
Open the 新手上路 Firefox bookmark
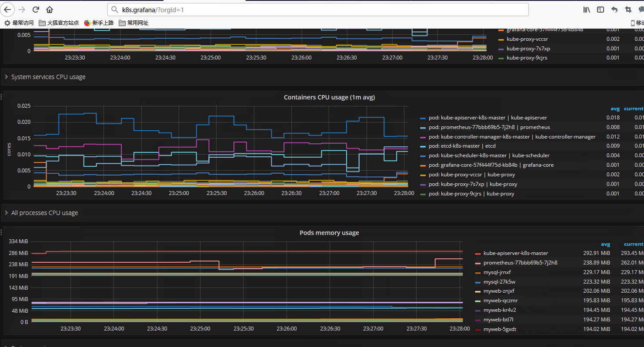[99, 23]
